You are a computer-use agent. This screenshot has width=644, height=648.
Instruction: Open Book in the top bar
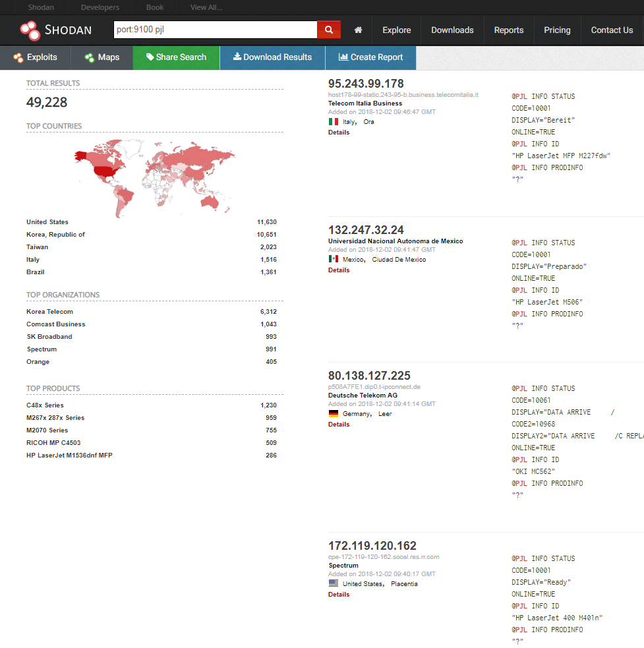point(155,7)
